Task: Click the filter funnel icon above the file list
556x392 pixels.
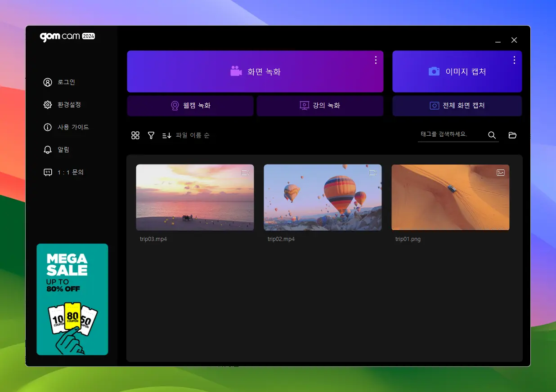Action: click(151, 135)
